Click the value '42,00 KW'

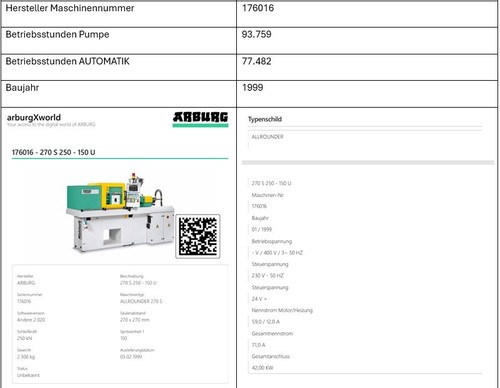click(263, 368)
